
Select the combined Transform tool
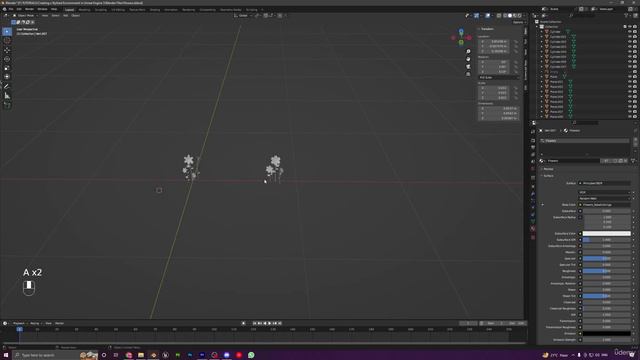coord(7,77)
